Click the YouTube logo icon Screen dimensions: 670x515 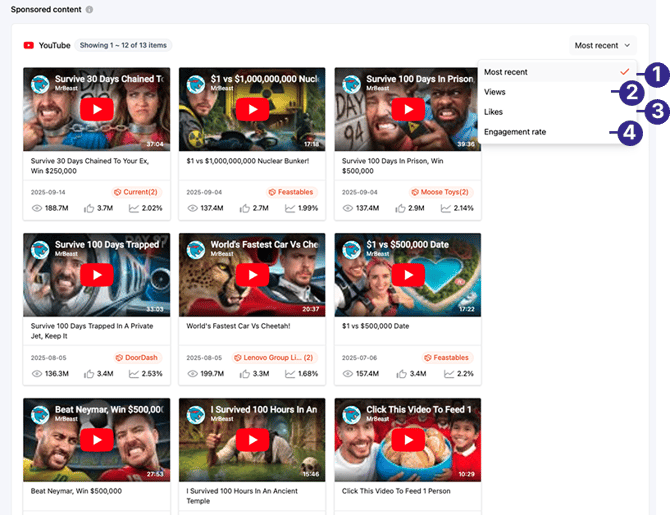point(28,45)
